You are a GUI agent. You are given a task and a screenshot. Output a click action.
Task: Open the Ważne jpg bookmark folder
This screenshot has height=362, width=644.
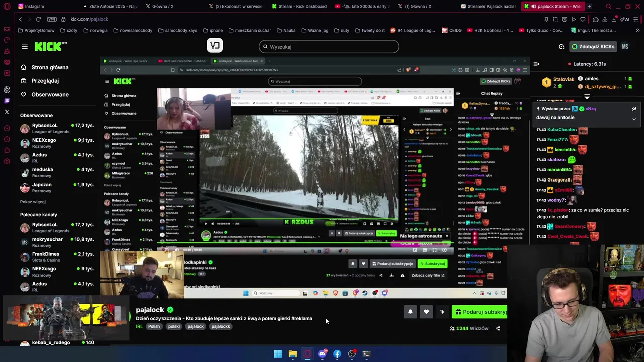click(314, 30)
